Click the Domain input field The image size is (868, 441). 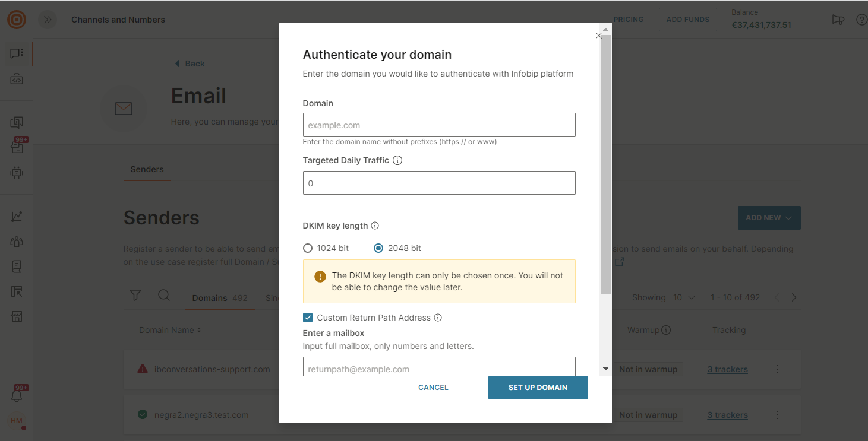coord(439,125)
